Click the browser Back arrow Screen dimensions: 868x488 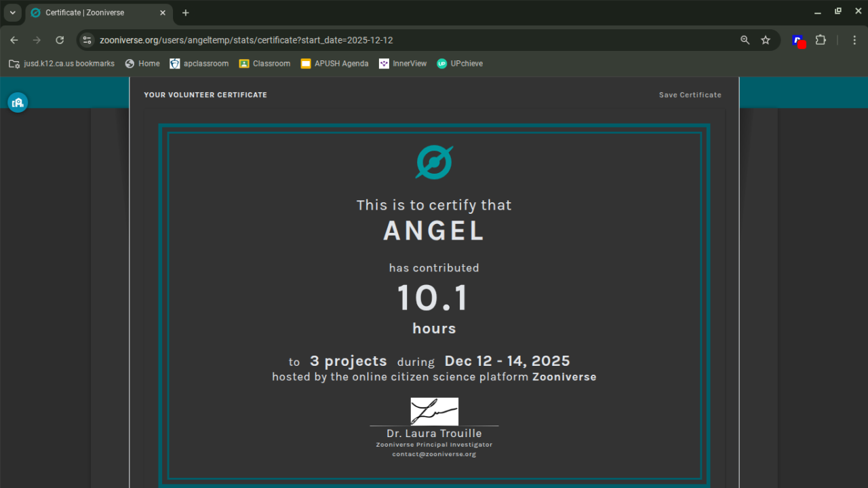pos(14,40)
